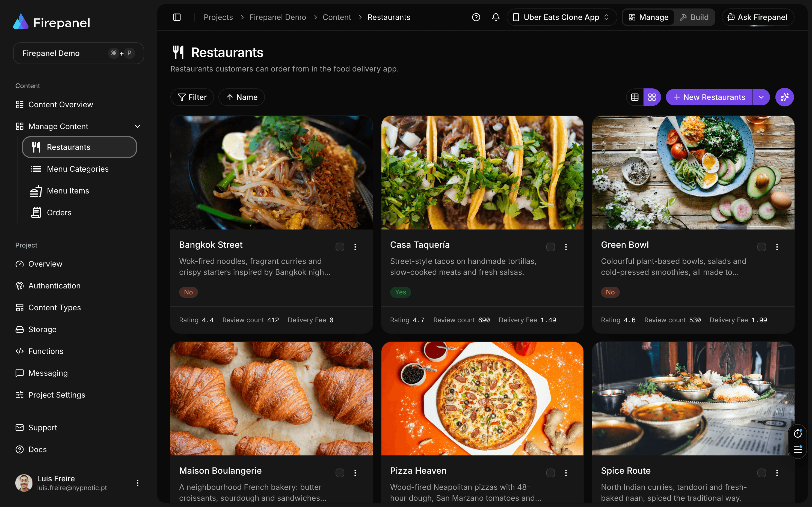Switch to Manage mode

pos(648,17)
